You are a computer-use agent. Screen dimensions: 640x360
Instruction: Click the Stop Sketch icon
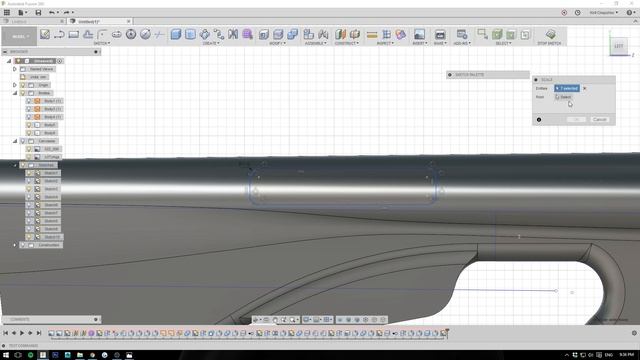(x=550, y=34)
